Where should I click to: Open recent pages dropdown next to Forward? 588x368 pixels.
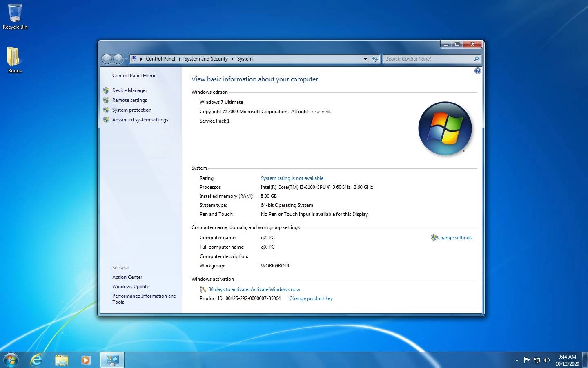click(126, 59)
